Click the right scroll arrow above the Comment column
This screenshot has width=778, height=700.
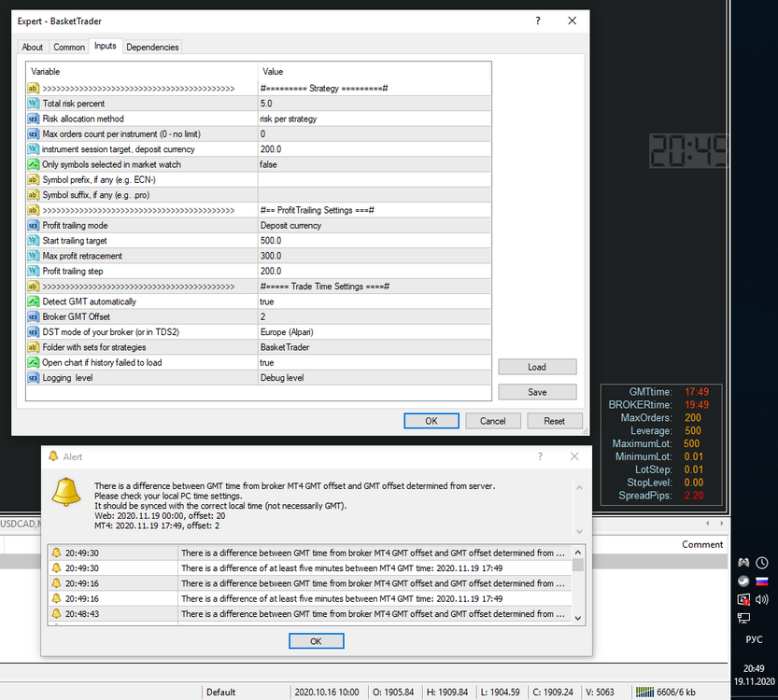point(721,524)
